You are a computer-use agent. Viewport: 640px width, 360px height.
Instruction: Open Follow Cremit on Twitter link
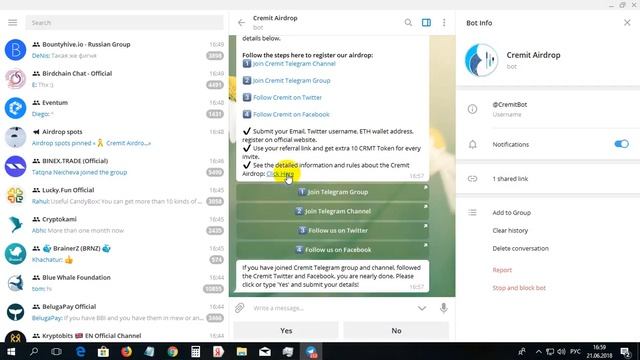point(287,98)
